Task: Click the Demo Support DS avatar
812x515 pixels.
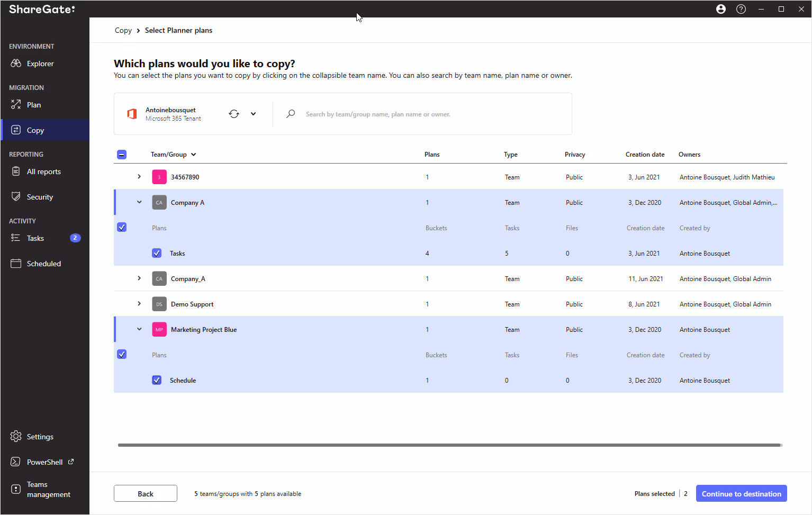Action: [159, 304]
